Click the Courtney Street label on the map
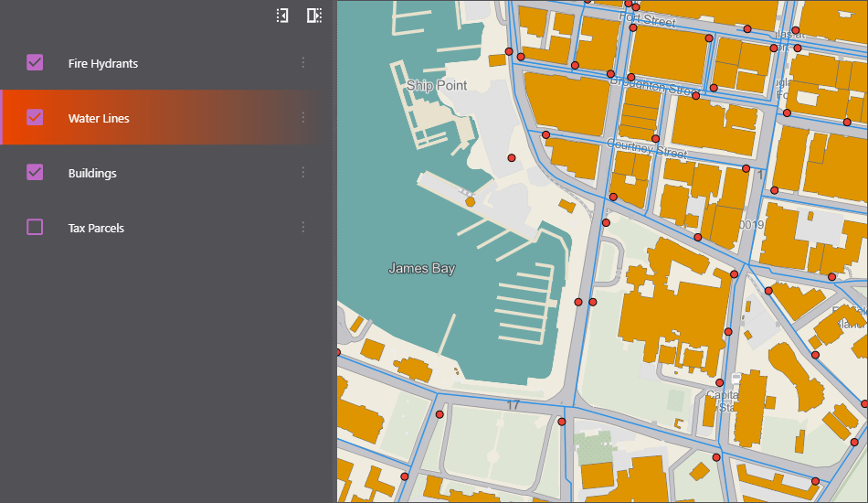Viewport: 868px width, 503px height. (x=646, y=148)
